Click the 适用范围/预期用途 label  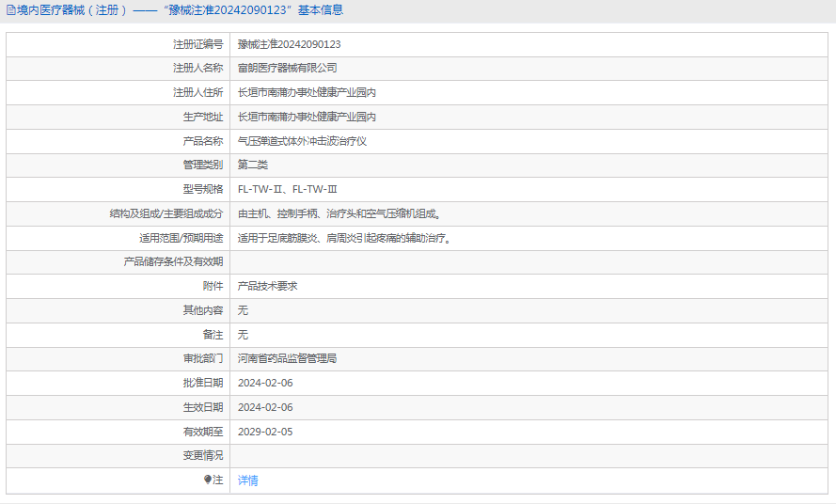pyautogui.click(x=181, y=239)
